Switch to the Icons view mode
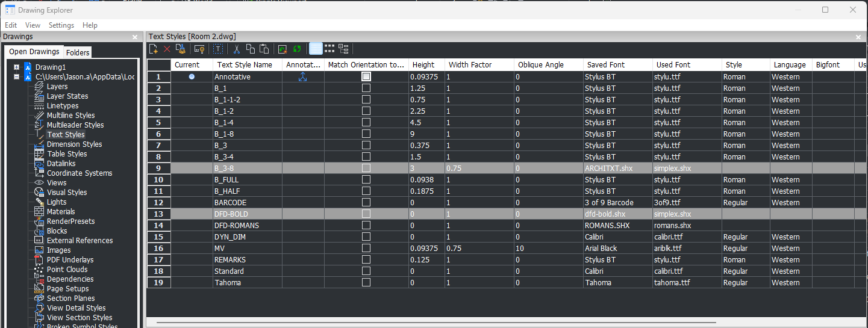The height and width of the screenshot is (328, 868). (329, 49)
